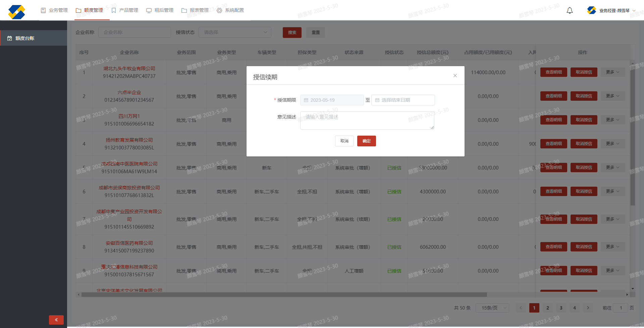Viewport: 644px width, 328px height.
Task: Collapse sidebar with double-arrow button
Action: click(x=56, y=320)
